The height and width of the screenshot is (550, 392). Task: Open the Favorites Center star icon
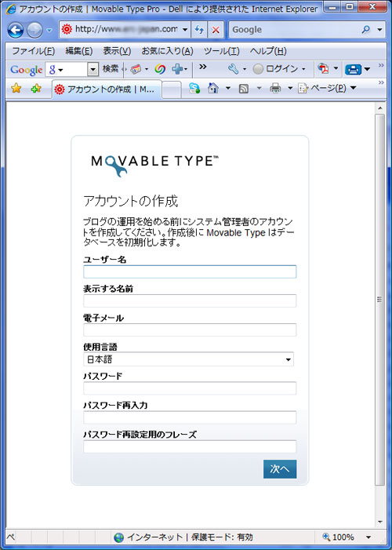click(x=16, y=89)
